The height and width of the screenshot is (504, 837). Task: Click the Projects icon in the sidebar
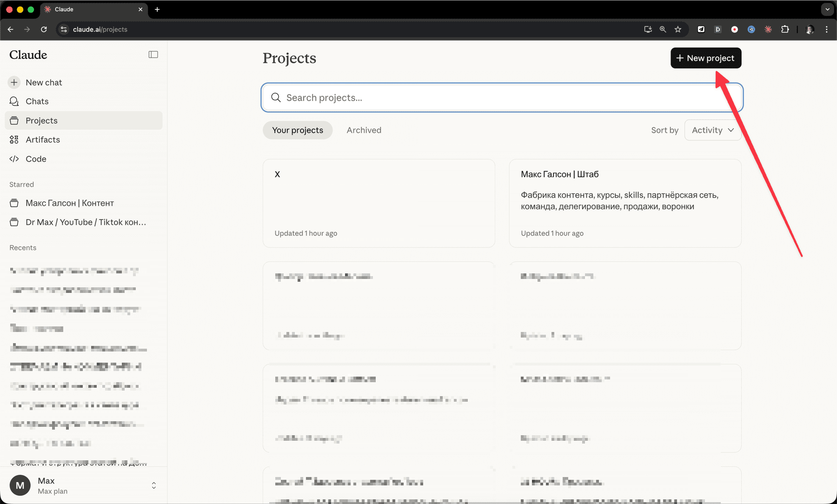pyautogui.click(x=14, y=120)
